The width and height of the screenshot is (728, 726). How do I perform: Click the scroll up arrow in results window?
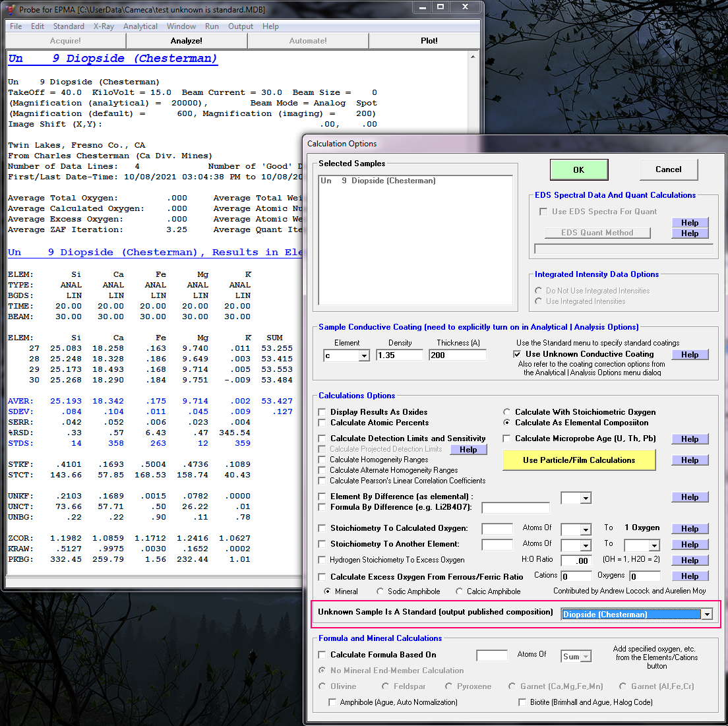(x=473, y=57)
